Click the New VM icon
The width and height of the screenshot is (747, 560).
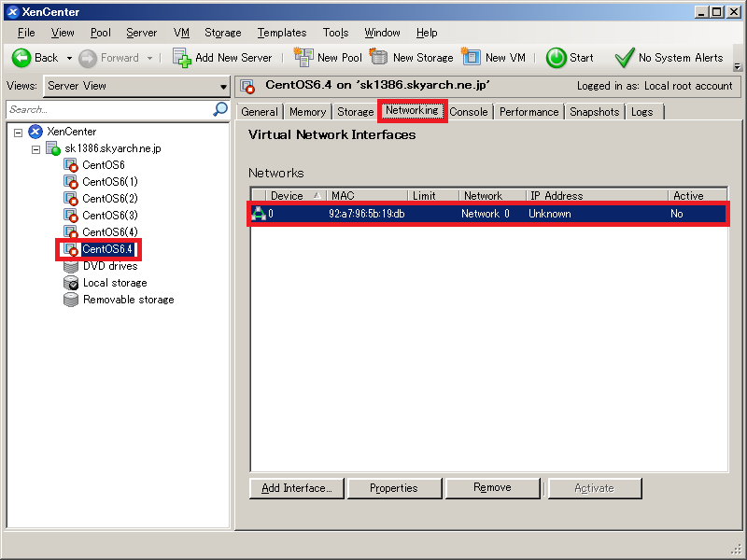[471, 57]
